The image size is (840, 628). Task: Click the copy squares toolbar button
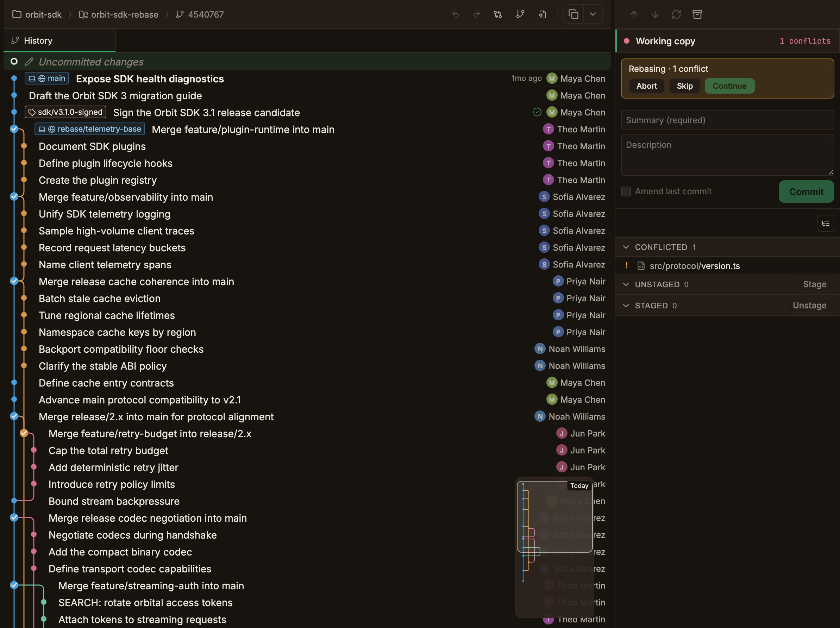point(573,14)
